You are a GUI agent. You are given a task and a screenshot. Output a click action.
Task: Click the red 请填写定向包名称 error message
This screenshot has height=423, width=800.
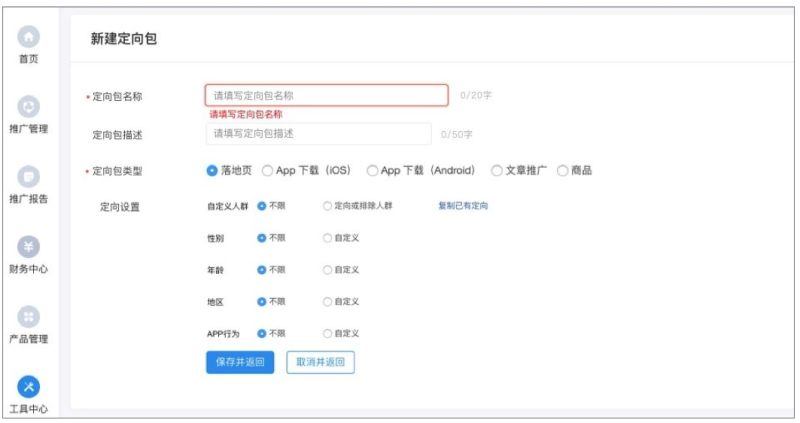(x=246, y=114)
